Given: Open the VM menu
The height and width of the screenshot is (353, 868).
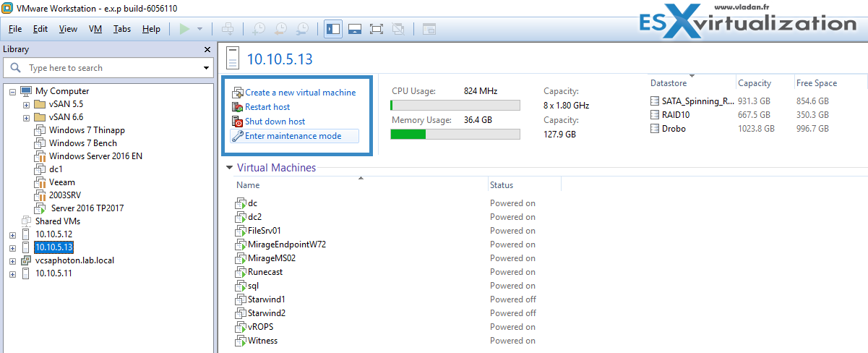Looking at the screenshot, I should click(95, 29).
